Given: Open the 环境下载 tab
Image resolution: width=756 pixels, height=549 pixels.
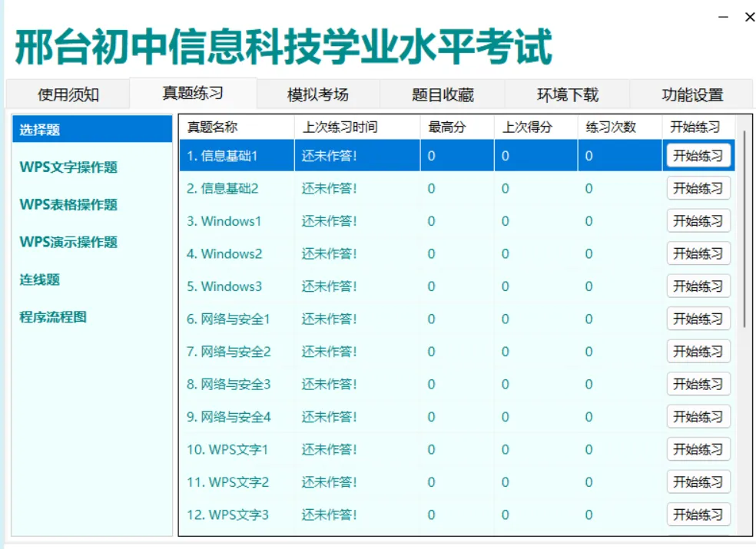Looking at the screenshot, I should (569, 94).
